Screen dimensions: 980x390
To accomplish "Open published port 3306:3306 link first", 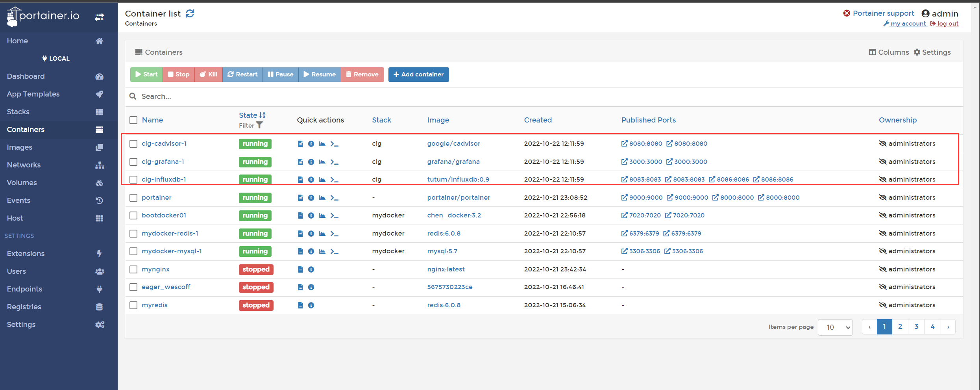I will [640, 251].
